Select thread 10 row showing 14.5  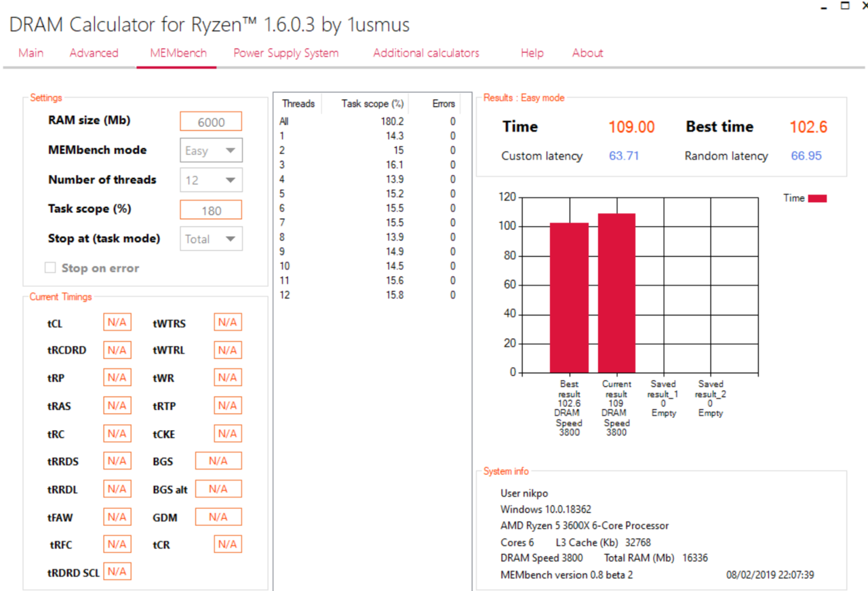click(x=369, y=266)
